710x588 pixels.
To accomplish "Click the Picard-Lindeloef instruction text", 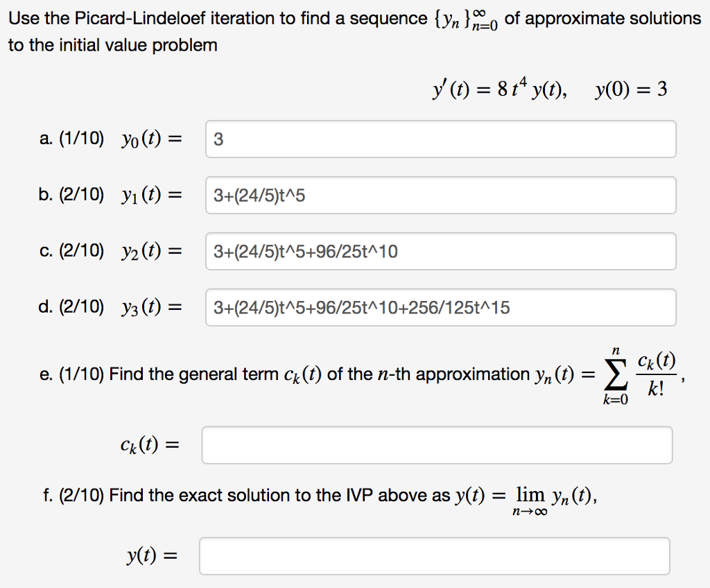I will click(277, 18).
